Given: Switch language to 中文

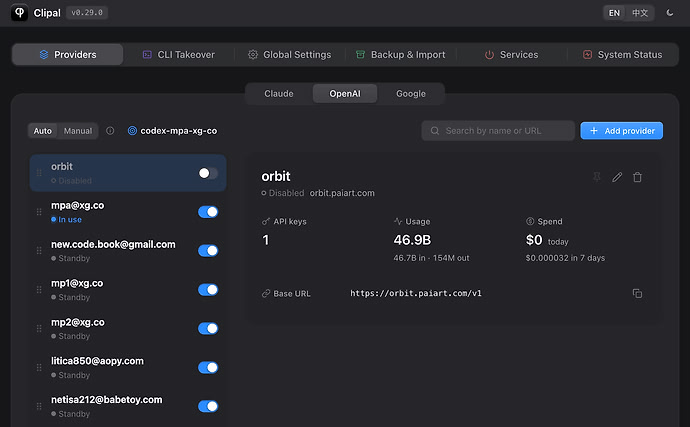Looking at the screenshot, I should coord(640,13).
